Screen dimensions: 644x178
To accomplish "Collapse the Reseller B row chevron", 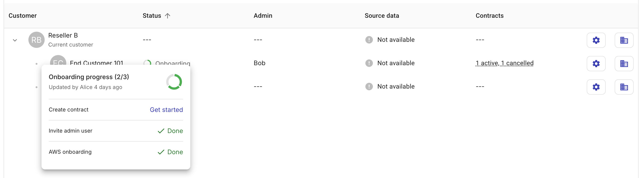I will pos(15,40).
